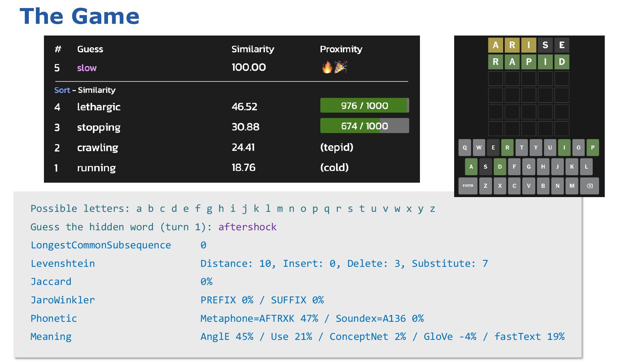Click the Guess column header

(90, 49)
